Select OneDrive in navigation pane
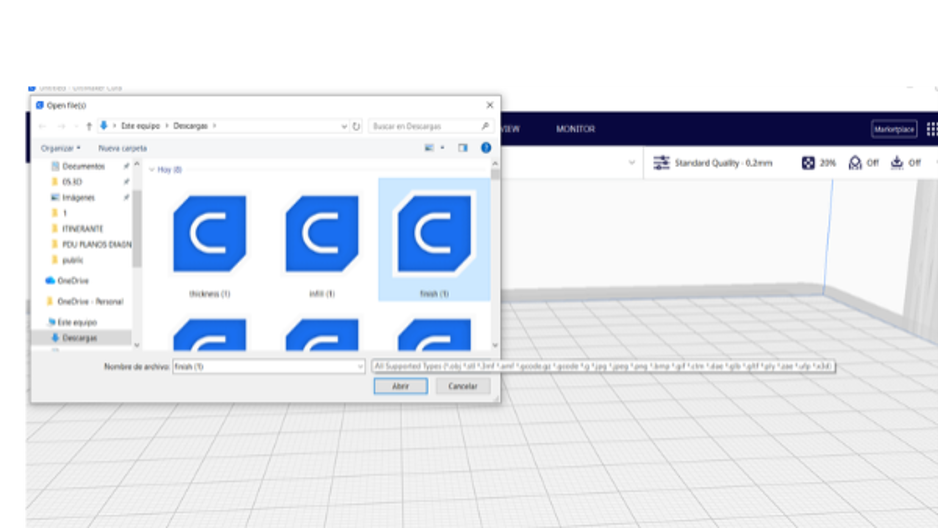This screenshot has width=938, height=528. click(67, 280)
